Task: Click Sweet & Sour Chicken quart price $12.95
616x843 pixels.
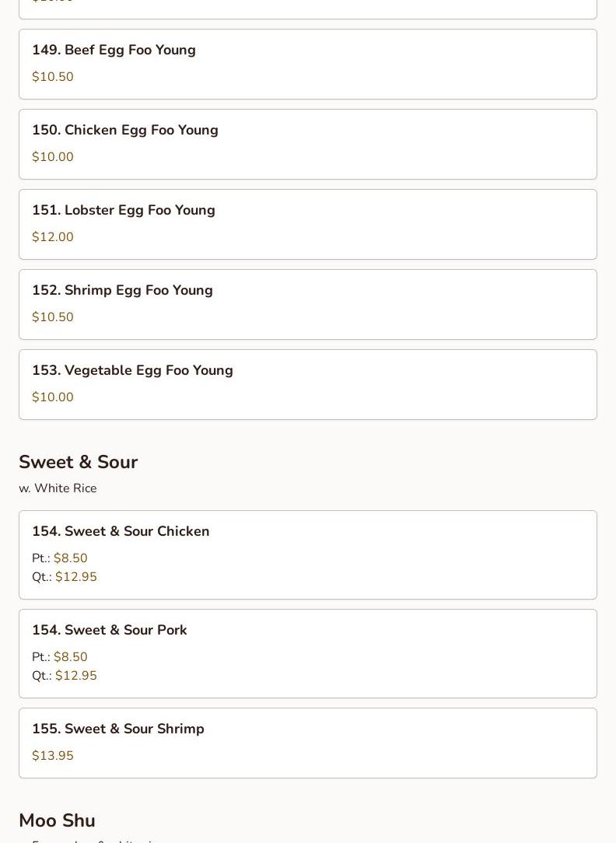Action: [x=75, y=577]
